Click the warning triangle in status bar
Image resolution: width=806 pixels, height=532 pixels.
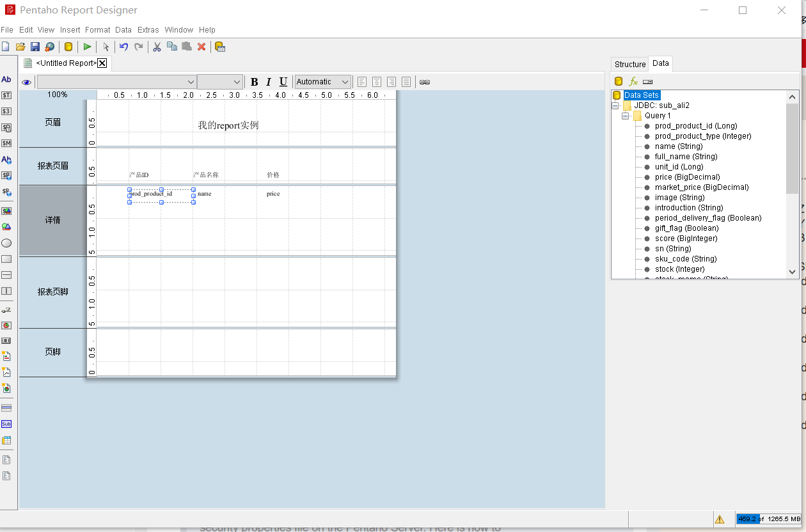click(x=720, y=519)
